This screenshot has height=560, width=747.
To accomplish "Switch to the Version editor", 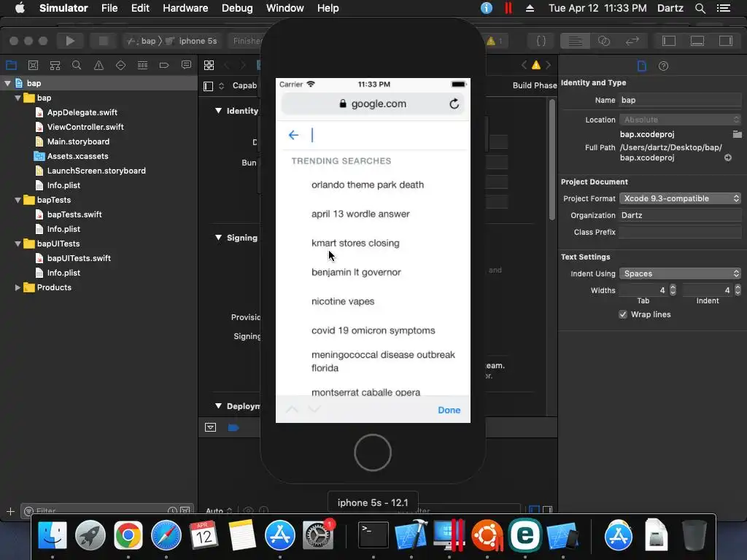I will click(632, 41).
